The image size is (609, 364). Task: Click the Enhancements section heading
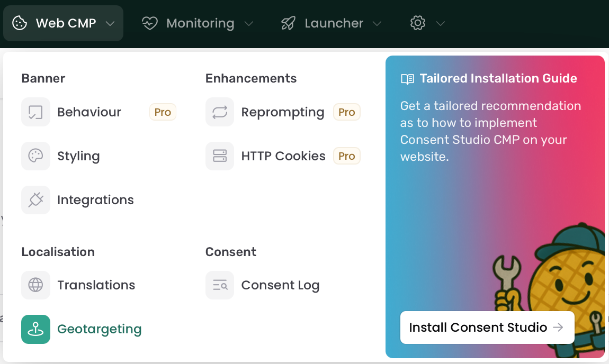pos(251,78)
